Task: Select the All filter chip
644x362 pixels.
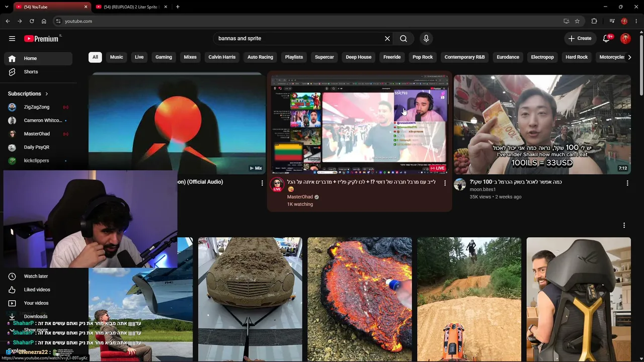Action: point(95,57)
